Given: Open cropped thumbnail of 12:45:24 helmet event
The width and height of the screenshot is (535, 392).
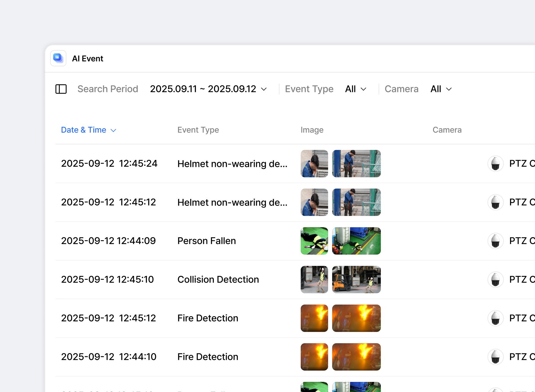Looking at the screenshot, I should coord(314,164).
